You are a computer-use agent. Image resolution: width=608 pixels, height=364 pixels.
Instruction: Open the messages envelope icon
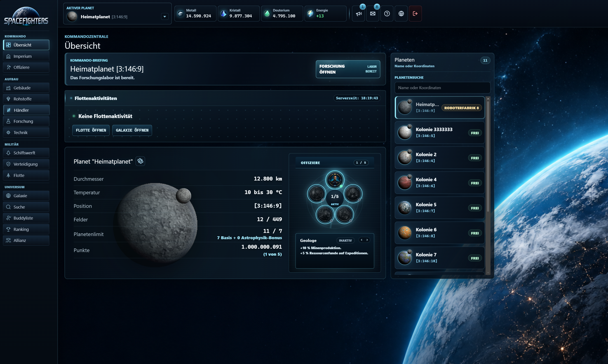coord(373,14)
